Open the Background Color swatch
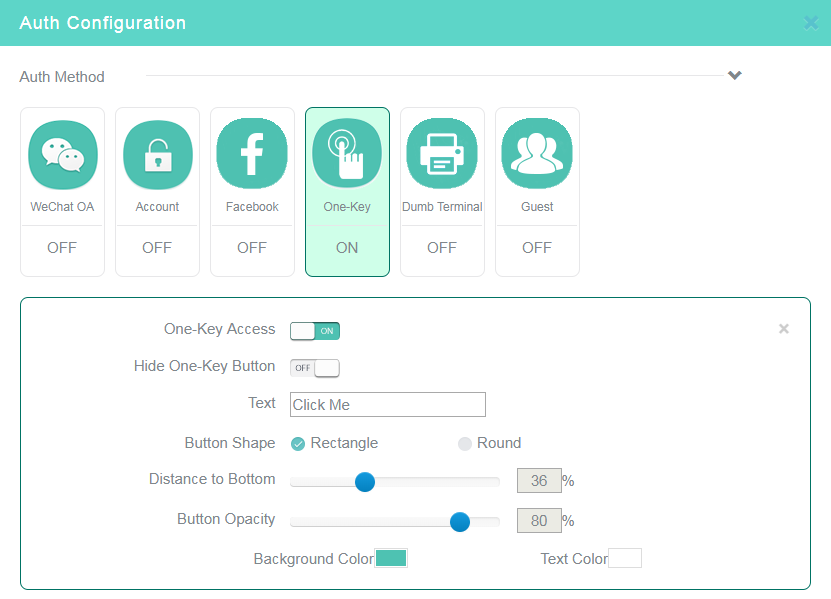831x599 pixels. 391,558
